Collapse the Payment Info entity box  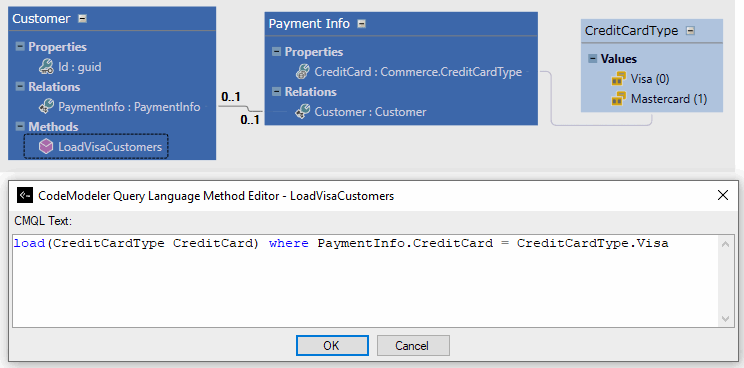(x=362, y=24)
